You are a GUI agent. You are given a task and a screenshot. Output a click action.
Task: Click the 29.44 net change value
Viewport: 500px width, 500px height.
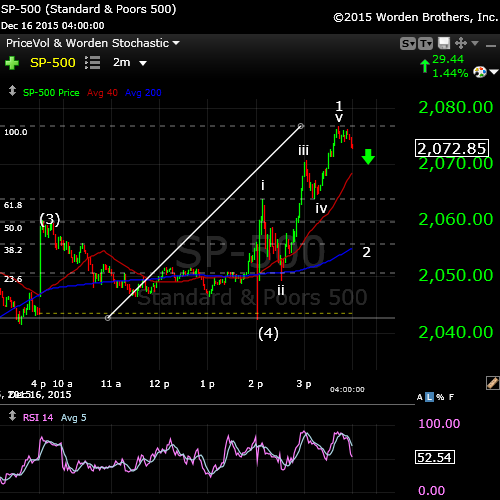448,59
